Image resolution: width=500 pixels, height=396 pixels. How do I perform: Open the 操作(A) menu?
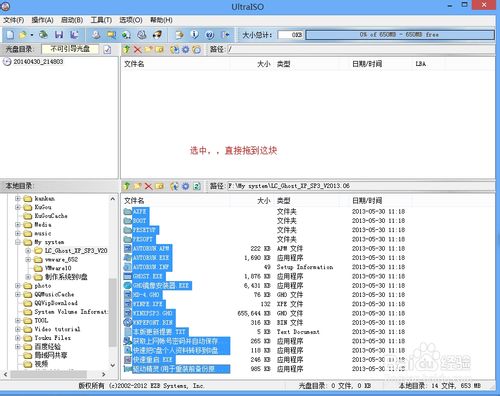43,20
